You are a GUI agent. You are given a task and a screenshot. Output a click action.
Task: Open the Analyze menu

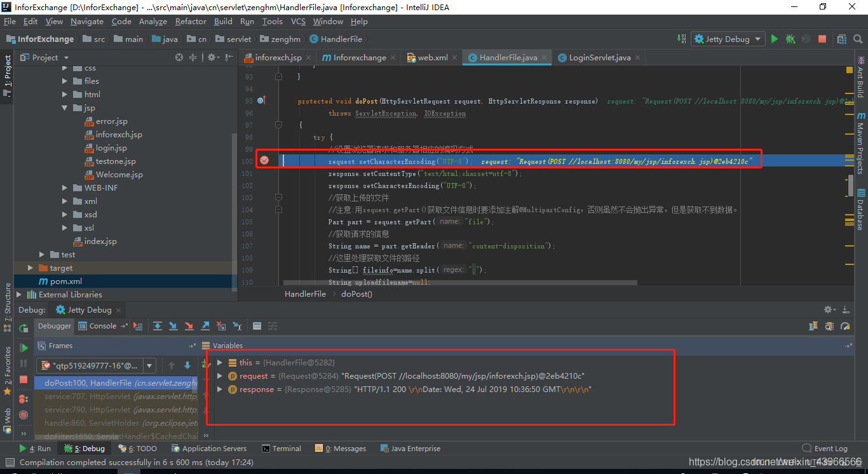(153, 22)
